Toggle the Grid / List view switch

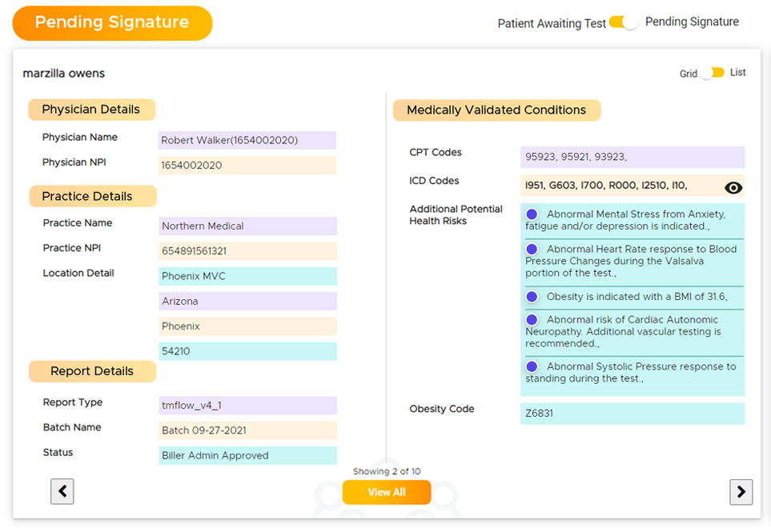(713, 73)
